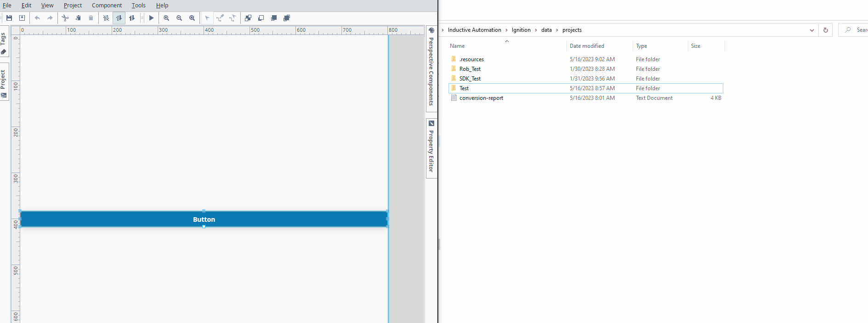This screenshot has width=868, height=323.
Task: Click the Cut scissors icon
Action: (x=65, y=18)
